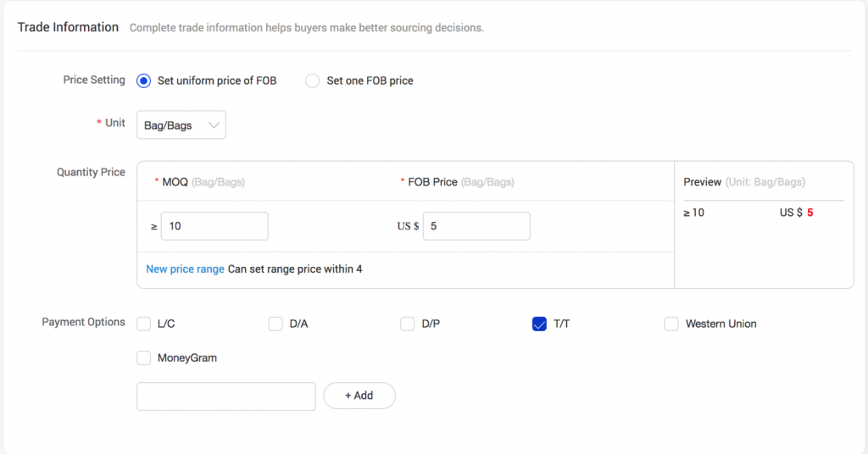Uncheck the T/T payment checkbox
868x454 pixels.
539,324
